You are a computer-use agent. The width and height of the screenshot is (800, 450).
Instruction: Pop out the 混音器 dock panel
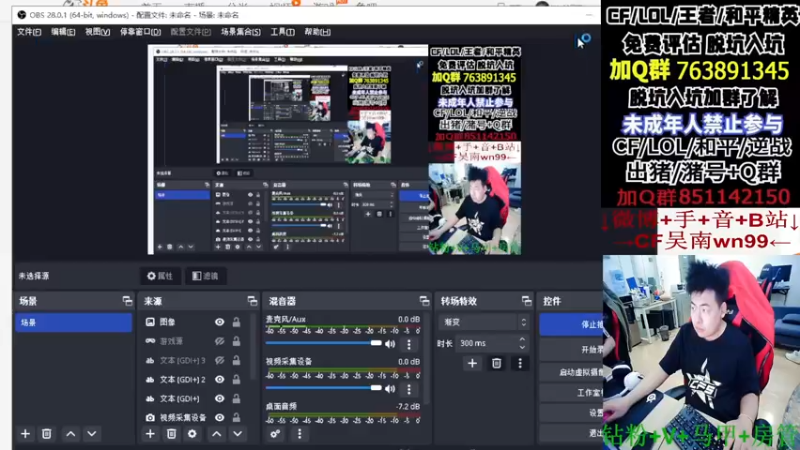coord(424,301)
